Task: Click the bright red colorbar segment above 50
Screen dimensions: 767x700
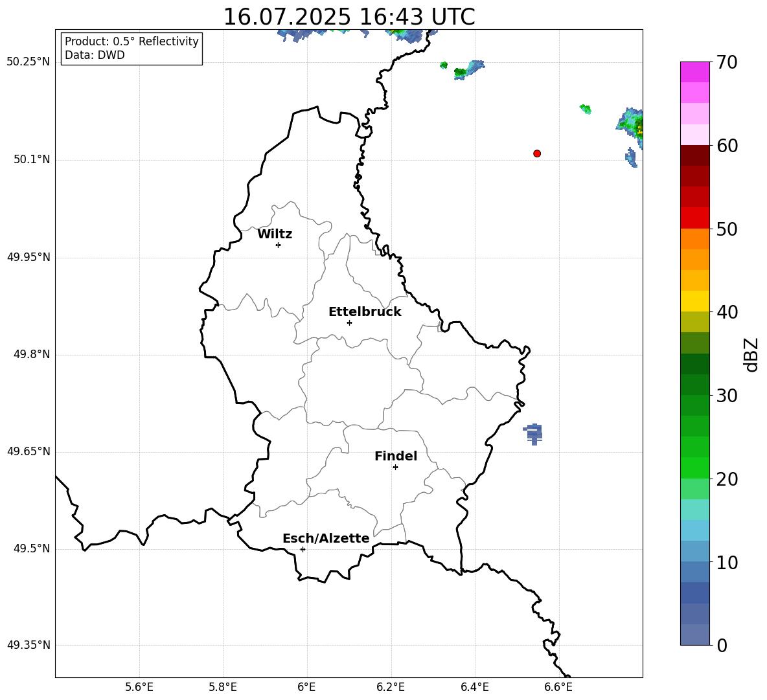Action: tap(695, 218)
